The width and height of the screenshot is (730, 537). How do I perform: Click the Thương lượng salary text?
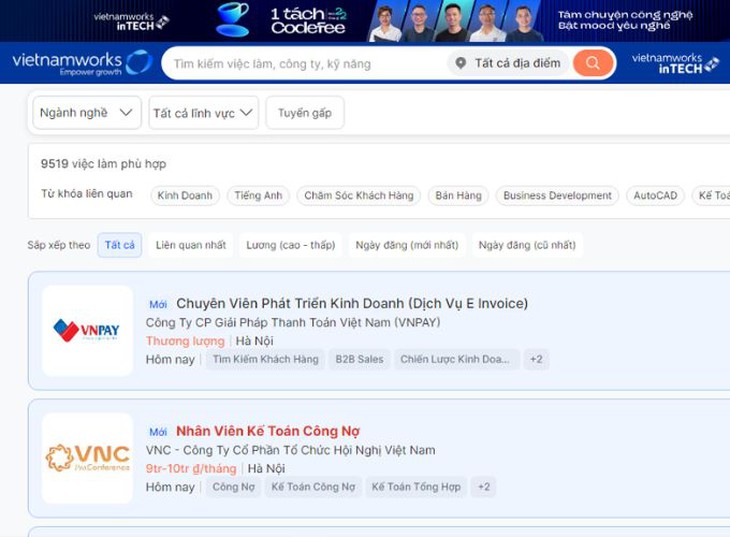point(185,341)
